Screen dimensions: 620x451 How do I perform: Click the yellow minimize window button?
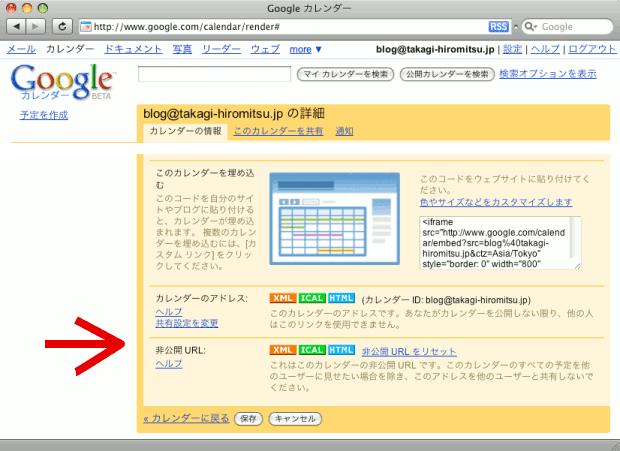point(27,8)
